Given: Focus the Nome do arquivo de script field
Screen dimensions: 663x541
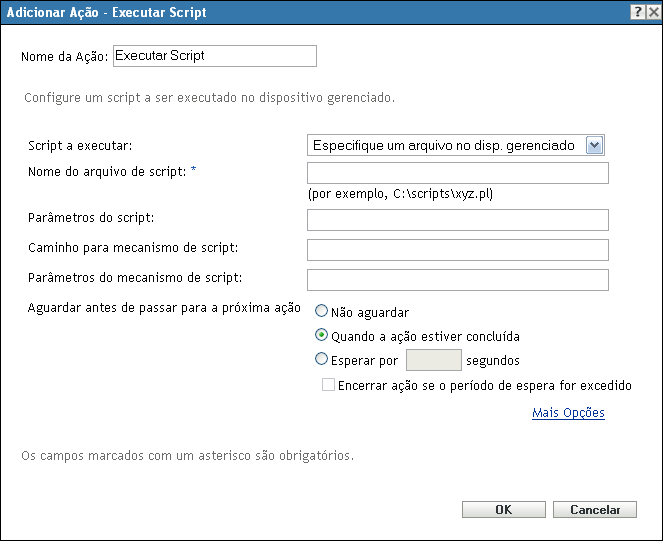Looking at the screenshot, I should [457, 173].
